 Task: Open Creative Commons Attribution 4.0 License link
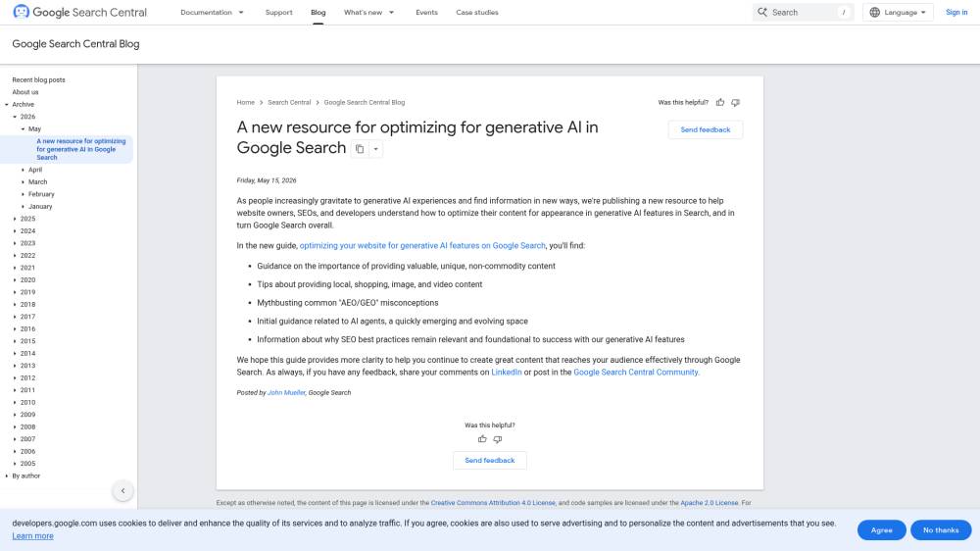pos(493,503)
